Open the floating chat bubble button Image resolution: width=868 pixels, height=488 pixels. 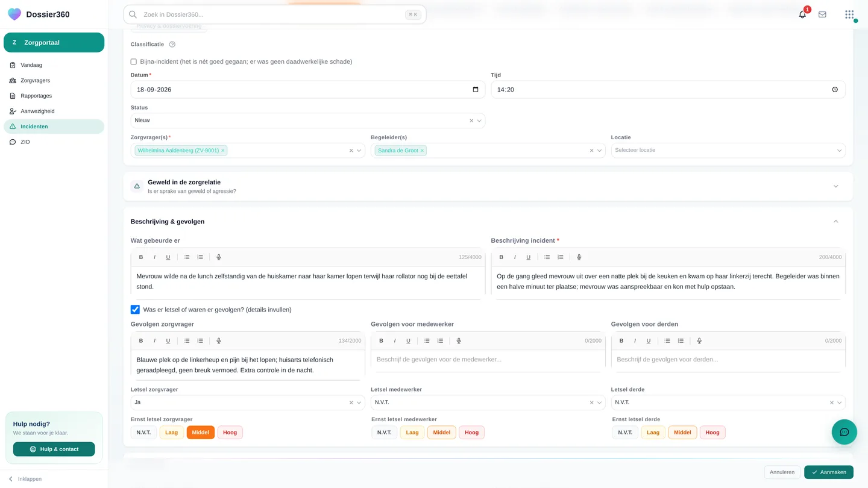coord(844,432)
